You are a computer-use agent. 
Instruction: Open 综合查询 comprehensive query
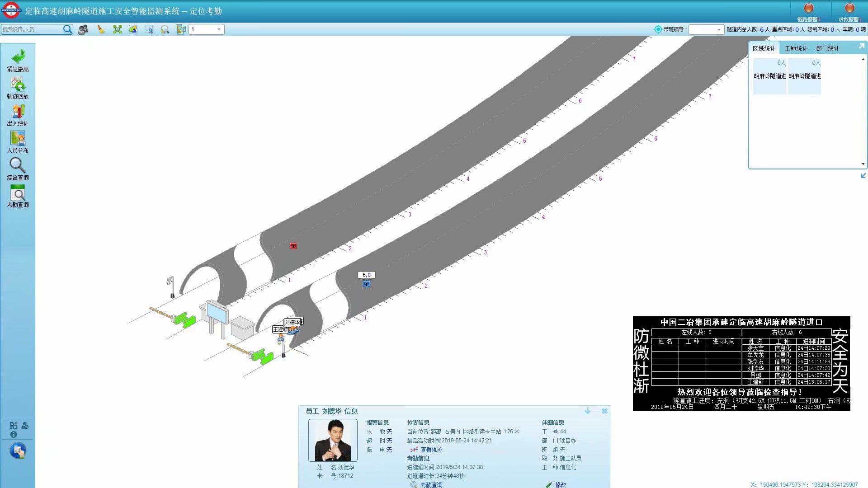18,166
